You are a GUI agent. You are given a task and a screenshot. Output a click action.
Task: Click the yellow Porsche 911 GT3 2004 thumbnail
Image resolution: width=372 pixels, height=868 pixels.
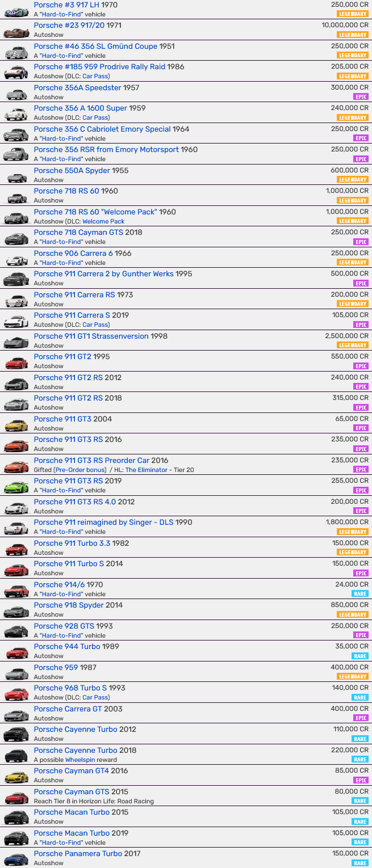16,424
